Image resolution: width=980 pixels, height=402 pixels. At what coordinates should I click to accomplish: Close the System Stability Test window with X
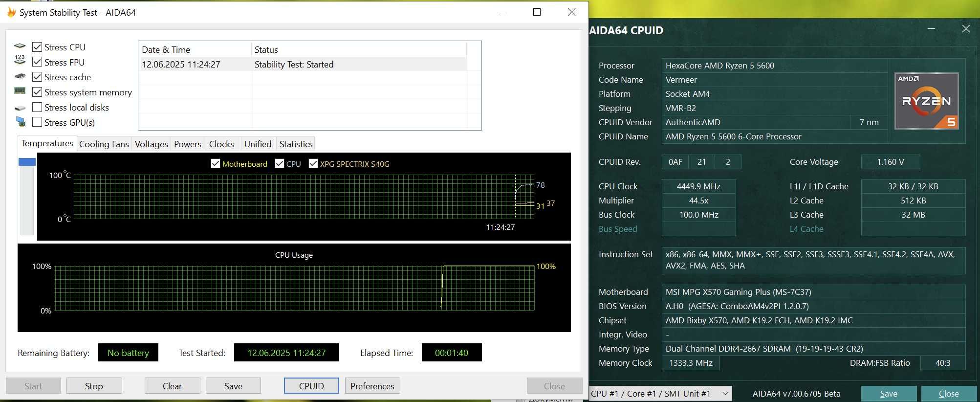571,12
